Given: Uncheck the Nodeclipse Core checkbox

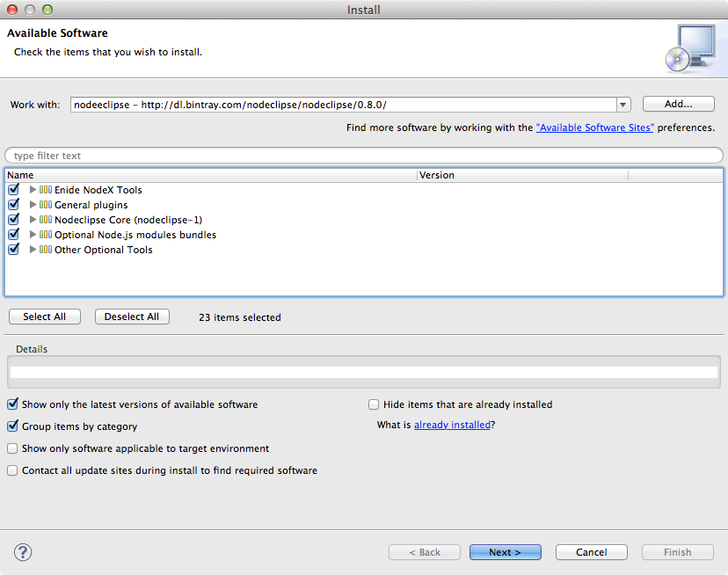Looking at the screenshot, I should point(13,219).
